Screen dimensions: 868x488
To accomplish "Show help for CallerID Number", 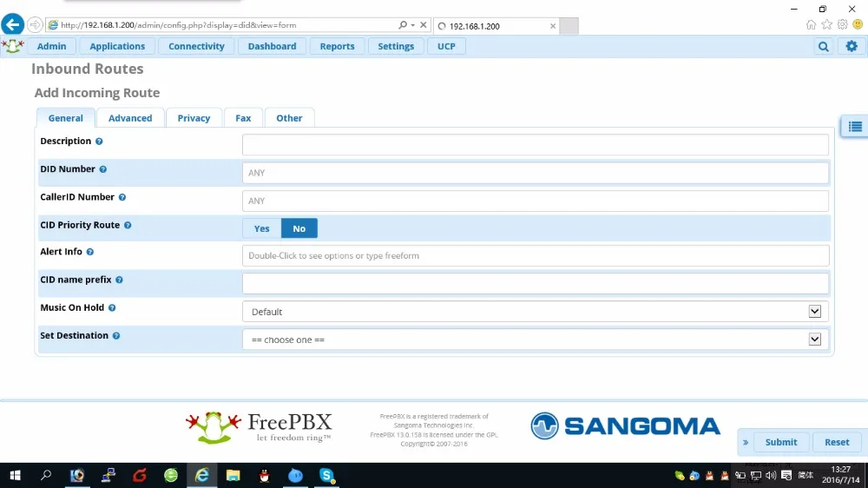I will tap(122, 197).
